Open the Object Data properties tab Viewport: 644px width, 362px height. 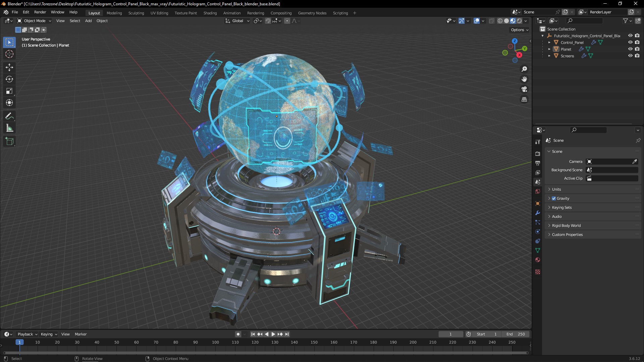538,250
